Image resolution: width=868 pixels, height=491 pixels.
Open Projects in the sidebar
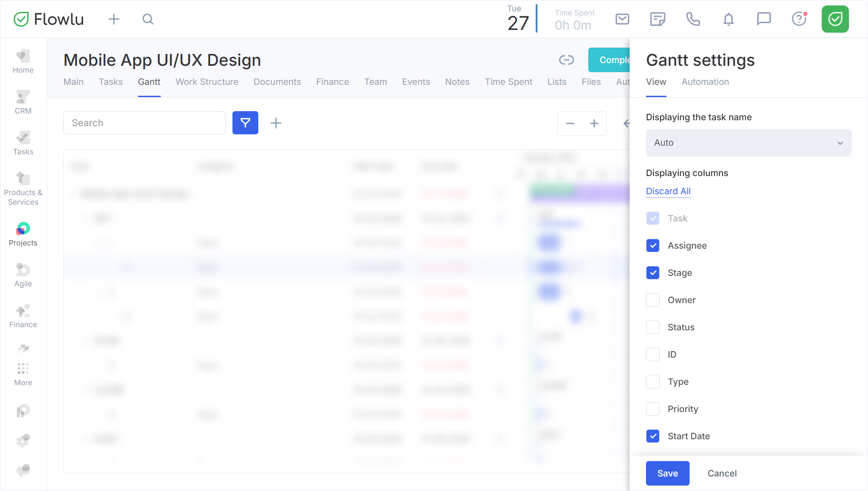coord(23,234)
